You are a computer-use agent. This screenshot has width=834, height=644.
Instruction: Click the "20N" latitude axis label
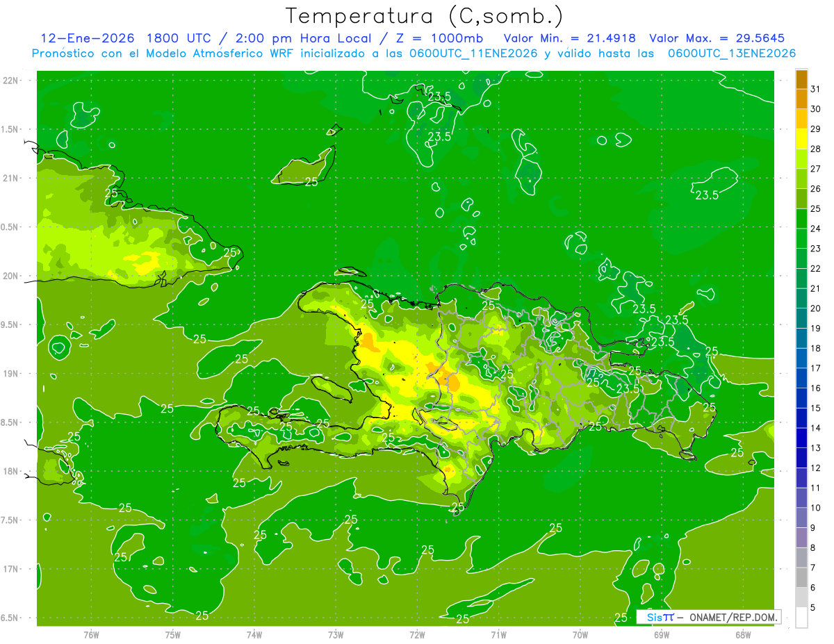pyautogui.click(x=11, y=276)
